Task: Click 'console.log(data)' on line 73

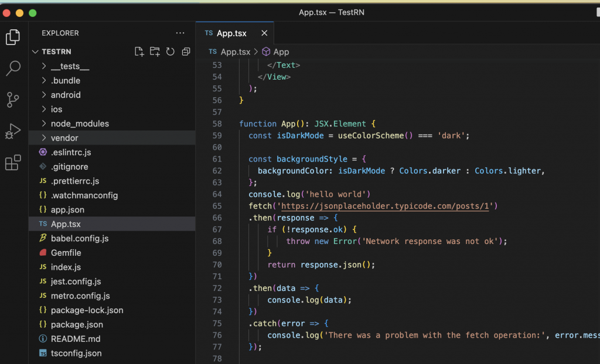Action: 307,300
